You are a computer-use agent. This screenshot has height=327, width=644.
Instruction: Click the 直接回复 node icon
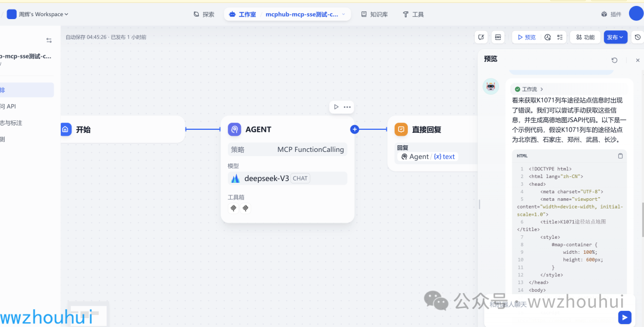(x=401, y=130)
